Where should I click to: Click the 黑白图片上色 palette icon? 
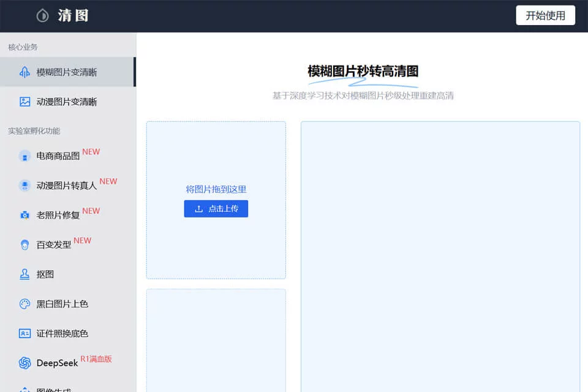24,304
